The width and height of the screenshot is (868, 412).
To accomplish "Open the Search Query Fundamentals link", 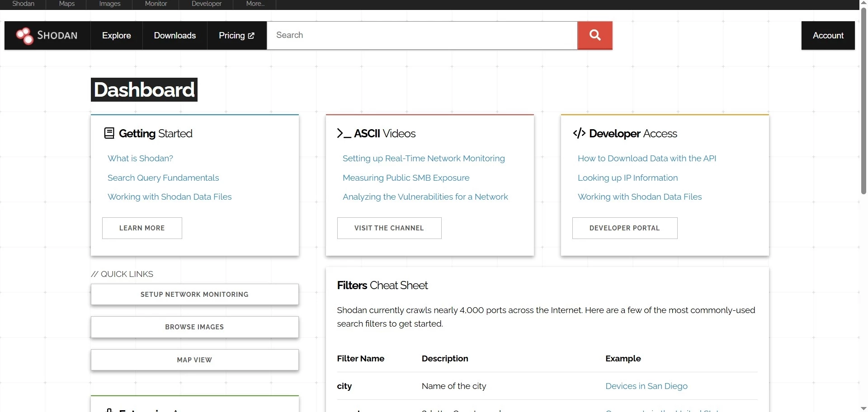I will (x=163, y=178).
